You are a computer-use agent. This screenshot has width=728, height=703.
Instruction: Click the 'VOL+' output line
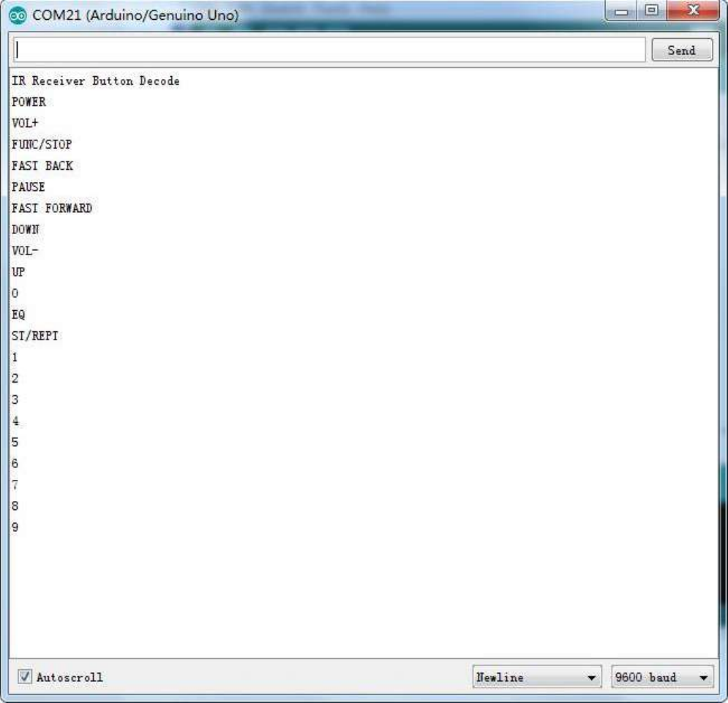(x=25, y=123)
